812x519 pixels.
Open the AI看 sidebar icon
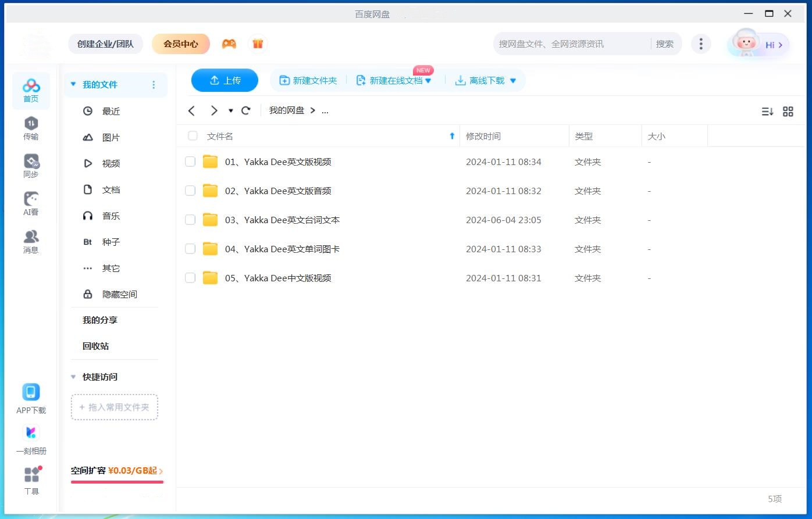tap(31, 204)
